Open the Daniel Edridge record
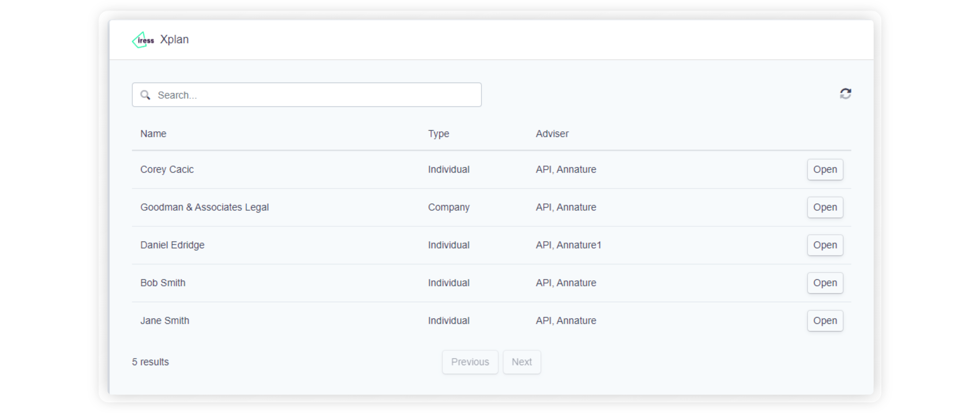The height and width of the screenshot is (413, 980). [825, 245]
